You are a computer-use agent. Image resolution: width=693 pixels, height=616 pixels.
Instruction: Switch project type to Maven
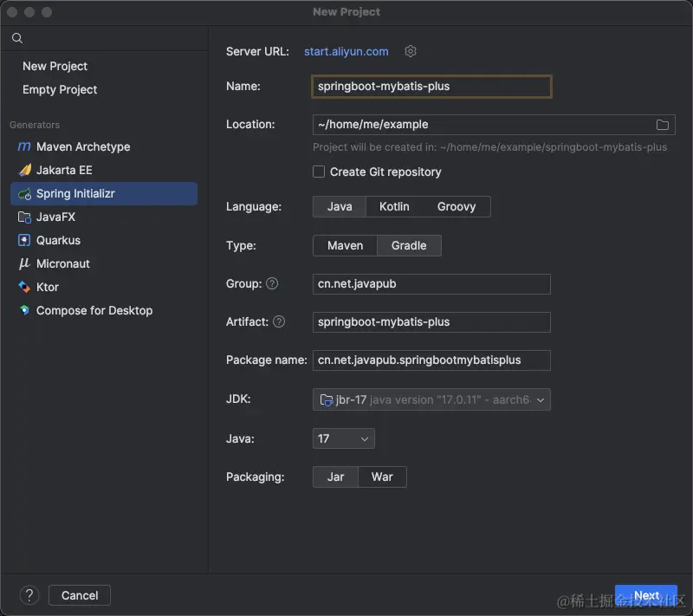click(345, 246)
